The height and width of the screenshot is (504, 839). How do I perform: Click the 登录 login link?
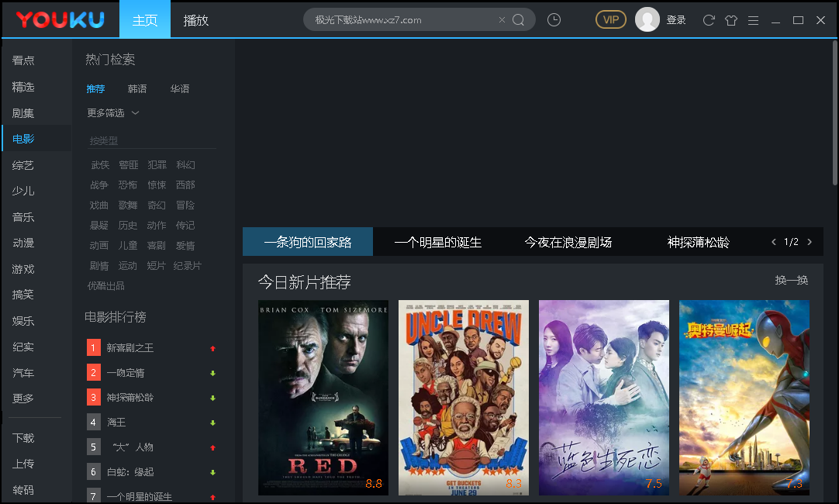point(676,20)
